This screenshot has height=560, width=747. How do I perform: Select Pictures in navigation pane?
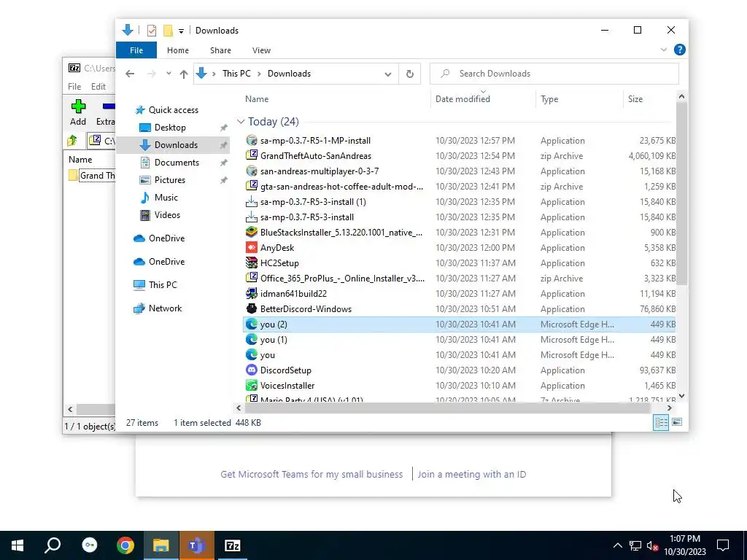tap(169, 180)
